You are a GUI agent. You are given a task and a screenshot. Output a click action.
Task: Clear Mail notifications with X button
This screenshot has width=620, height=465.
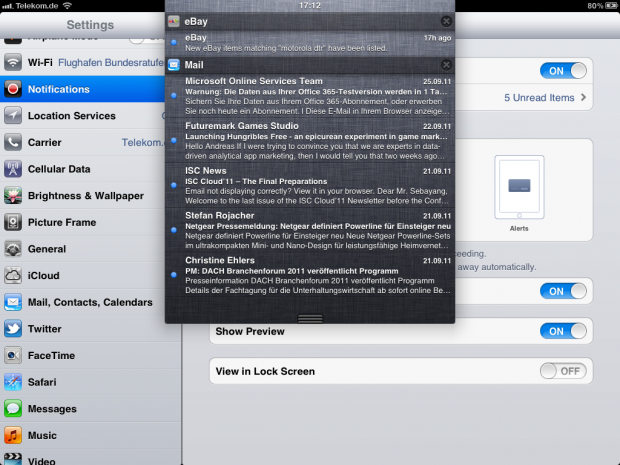pyautogui.click(x=446, y=65)
